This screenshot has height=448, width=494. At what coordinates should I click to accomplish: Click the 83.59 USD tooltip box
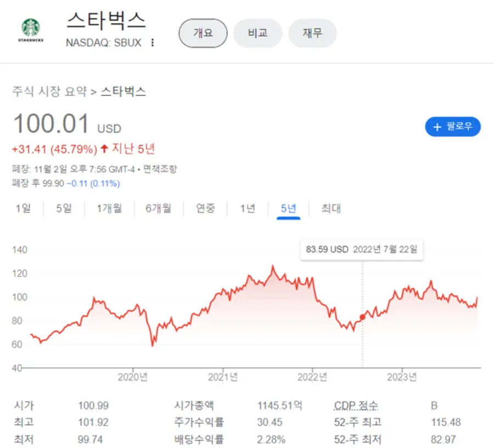click(x=362, y=249)
